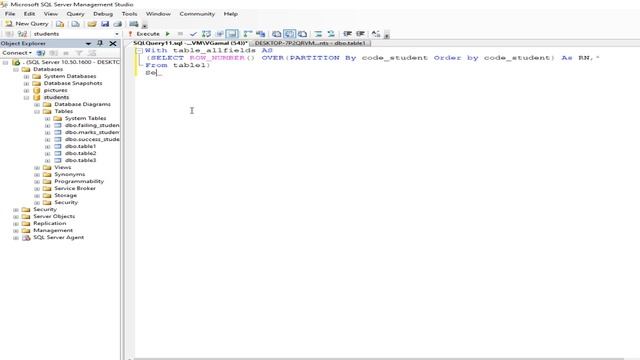640x360 pixels.
Task: Expand the dbo.table1 node
Action: pos(48,147)
